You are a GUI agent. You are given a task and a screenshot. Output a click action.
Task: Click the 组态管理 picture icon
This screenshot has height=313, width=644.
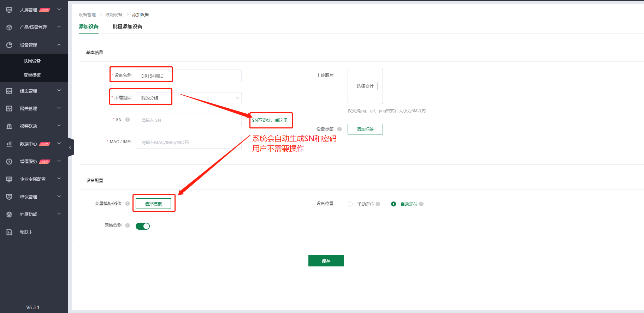click(x=9, y=91)
